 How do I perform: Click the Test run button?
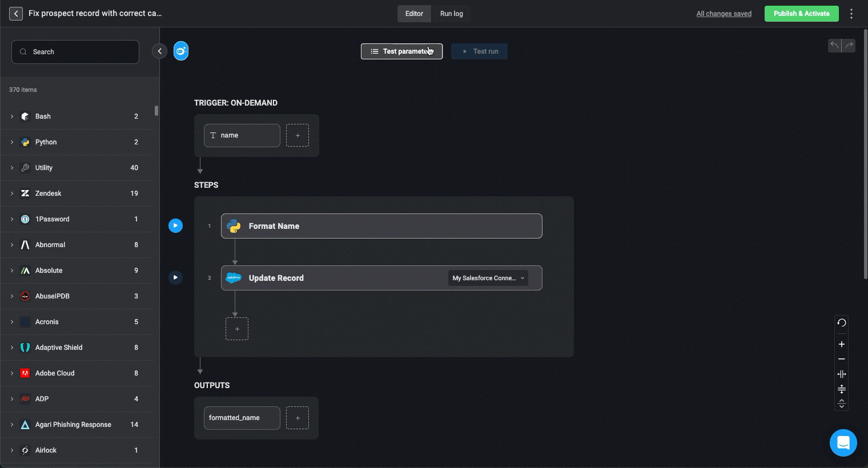479,51
